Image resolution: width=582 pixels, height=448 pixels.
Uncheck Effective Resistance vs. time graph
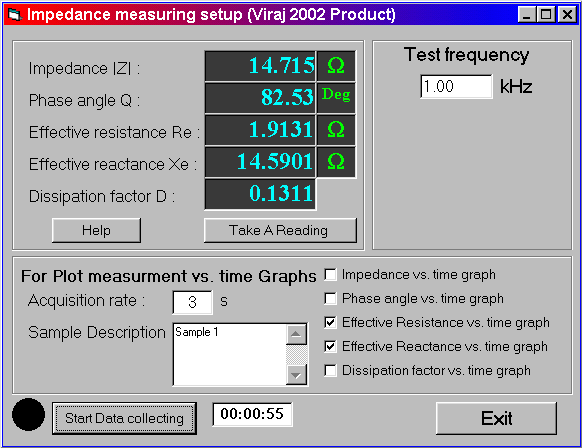[330, 323]
